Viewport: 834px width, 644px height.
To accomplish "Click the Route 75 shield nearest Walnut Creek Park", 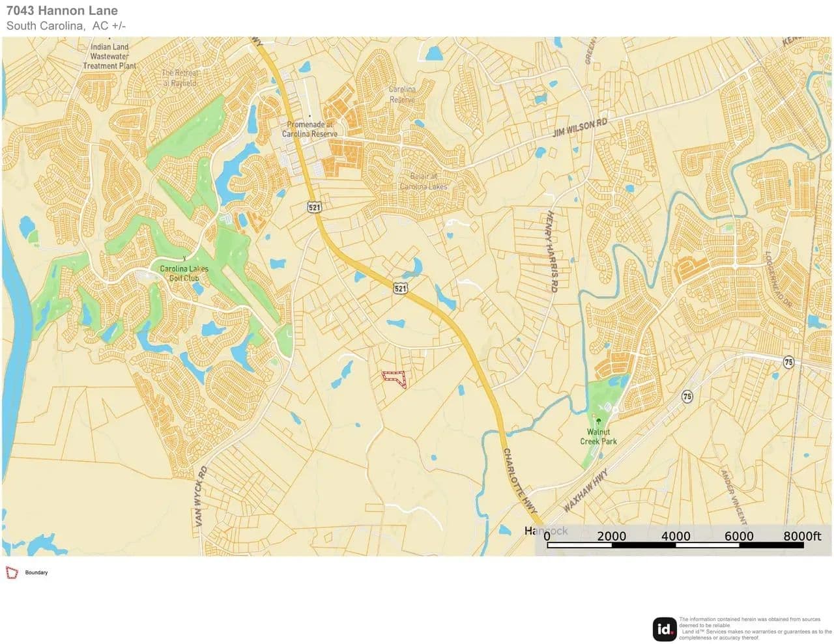I will 687,396.
